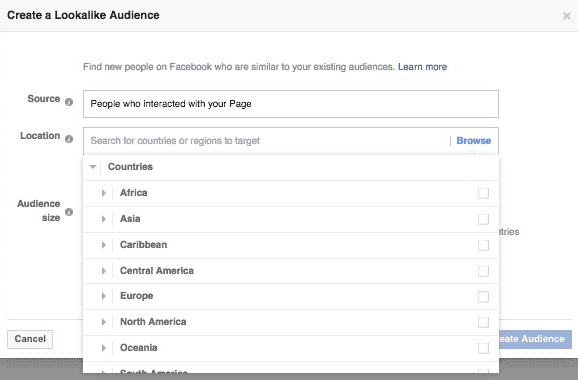Expand the North America region
The width and height of the screenshot is (578, 380).
pyautogui.click(x=104, y=322)
